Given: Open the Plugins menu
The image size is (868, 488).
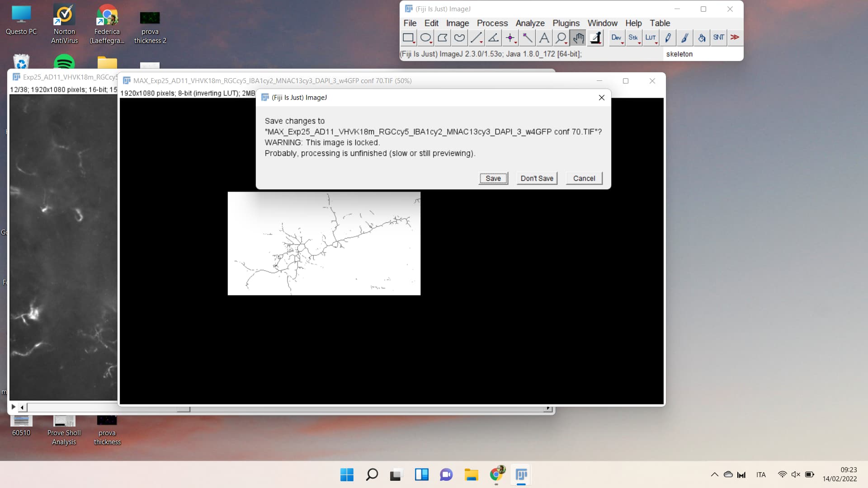Looking at the screenshot, I should [x=566, y=23].
